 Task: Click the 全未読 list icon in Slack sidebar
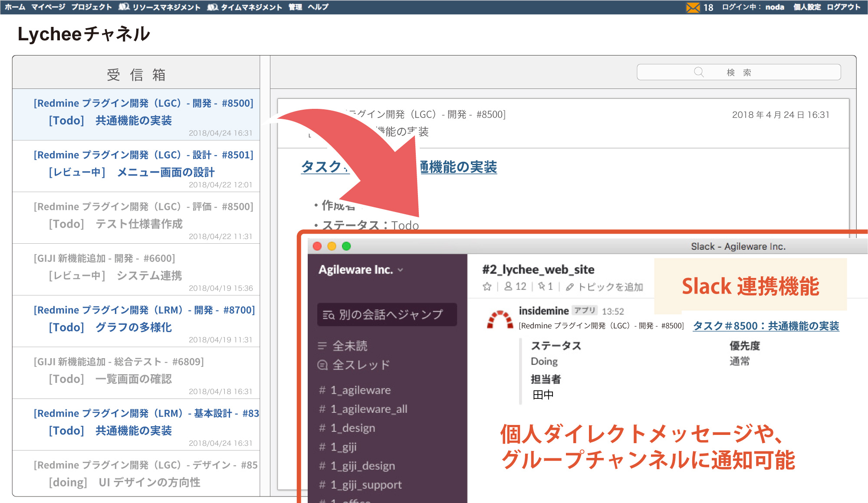[322, 346]
